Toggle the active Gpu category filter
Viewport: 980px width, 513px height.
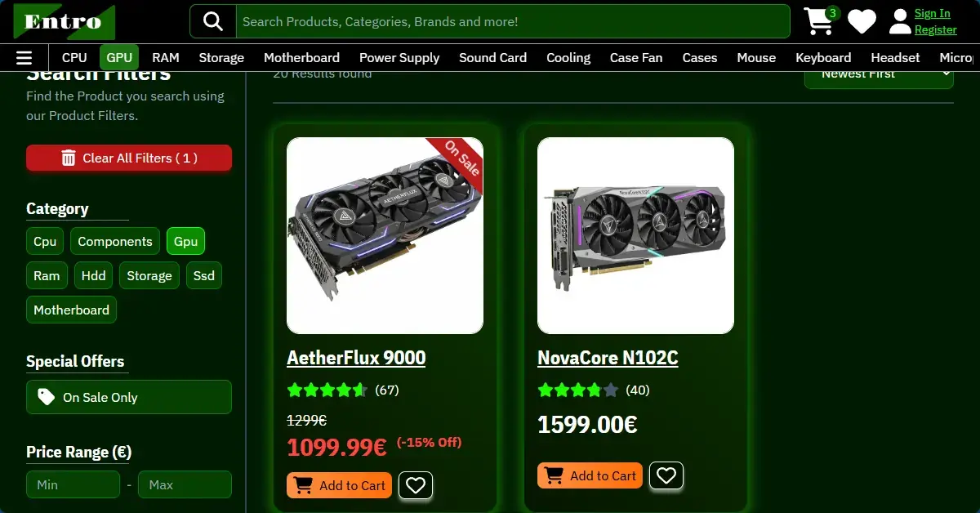pos(185,241)
